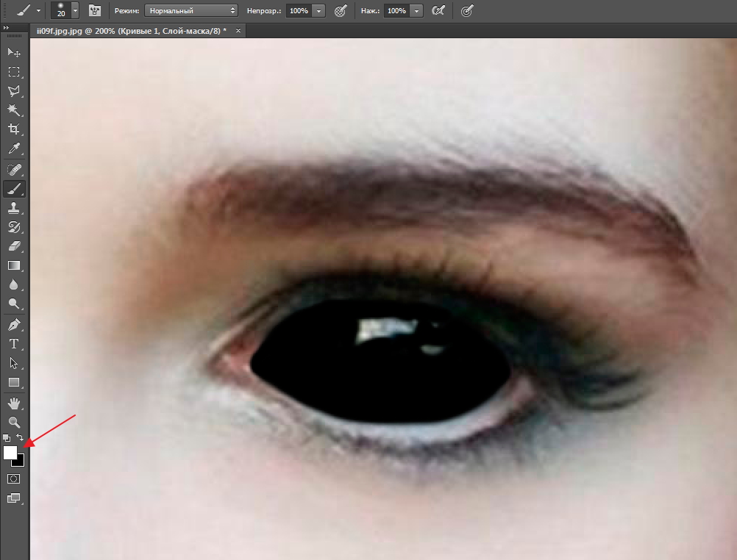Select the Gradient tool
Image resolution: width=737 pixels, height=560 pixels.
[14, 265]
